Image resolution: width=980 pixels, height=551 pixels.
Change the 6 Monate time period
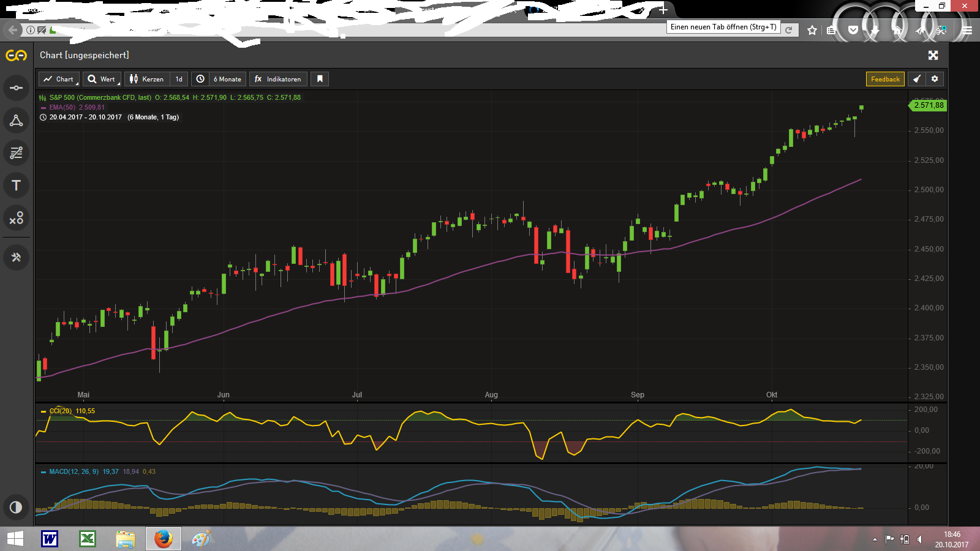coord(227,79)
